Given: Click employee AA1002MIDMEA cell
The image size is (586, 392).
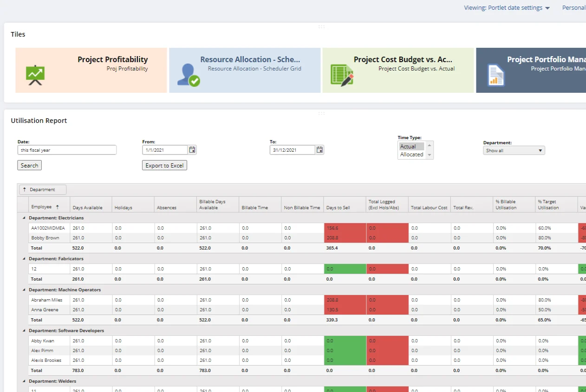Looking at the screenshot, I should (x=49, y=228).
